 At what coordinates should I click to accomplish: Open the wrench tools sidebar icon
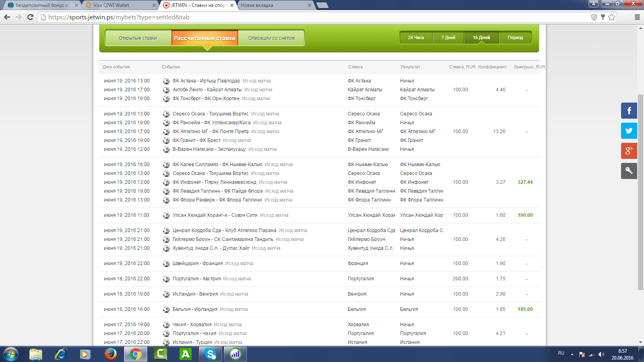click(629, 171)
